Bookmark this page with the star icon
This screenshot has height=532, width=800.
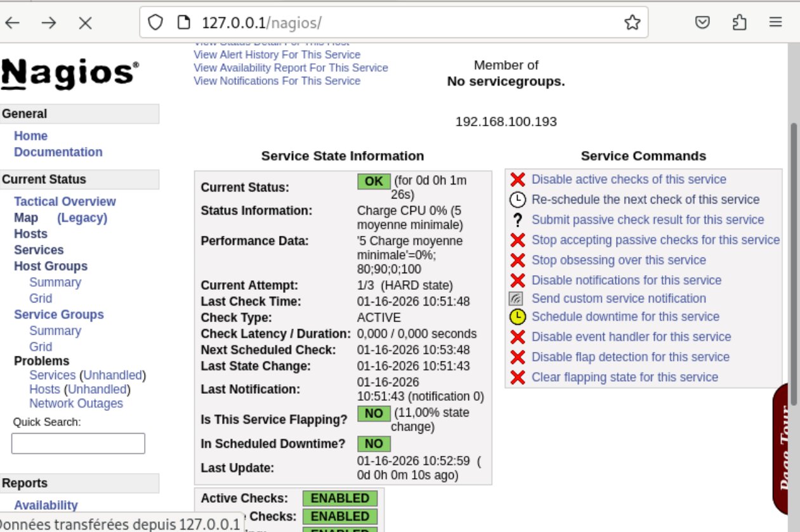pos(632,23)
